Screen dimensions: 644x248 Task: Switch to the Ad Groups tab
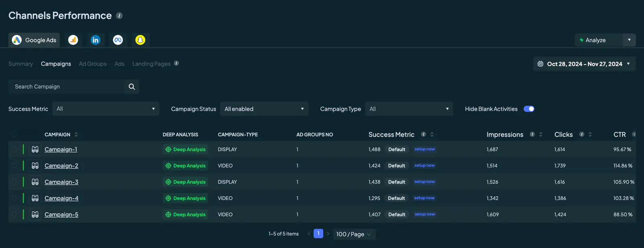click(93, 64)
